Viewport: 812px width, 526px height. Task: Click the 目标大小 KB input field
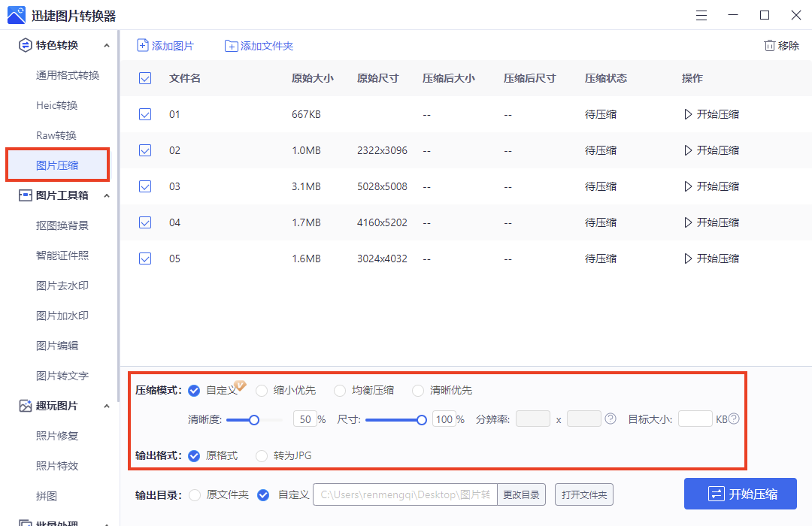pyautogui.click(x=695, y=419)
